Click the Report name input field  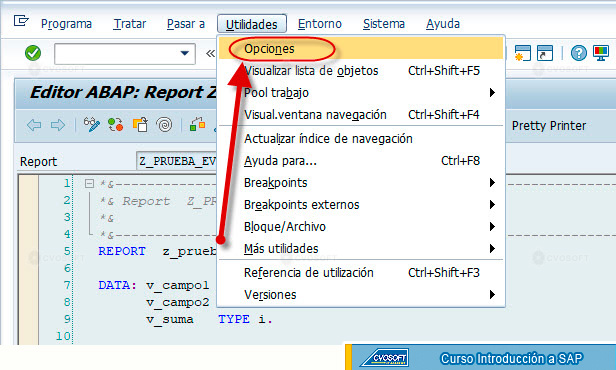pyautogui.click(x=177, y=161)
